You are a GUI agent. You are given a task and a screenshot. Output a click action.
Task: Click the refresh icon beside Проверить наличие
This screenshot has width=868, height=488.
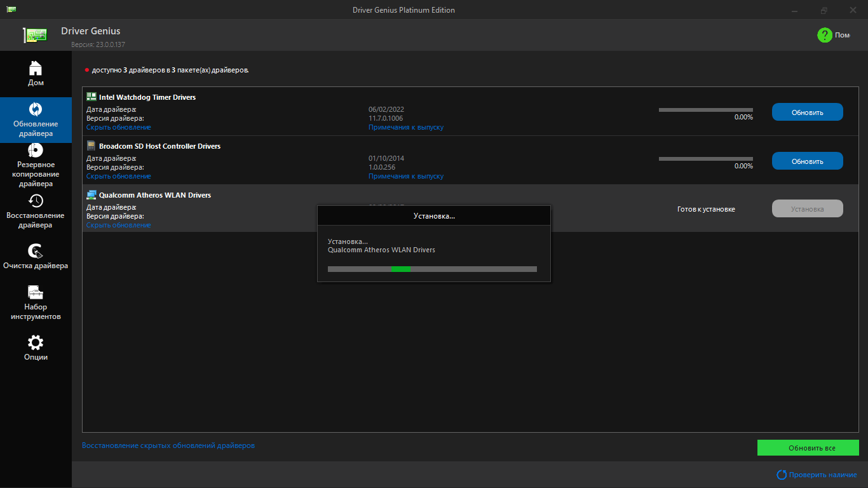782,475
